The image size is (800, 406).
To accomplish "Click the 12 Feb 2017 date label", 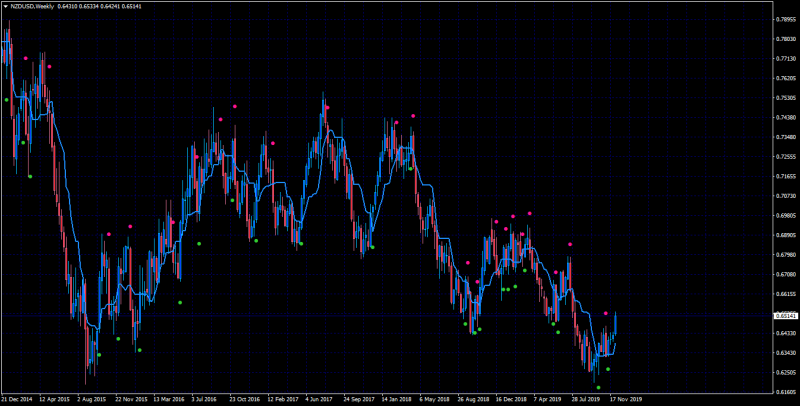I will tap(284, 399).
